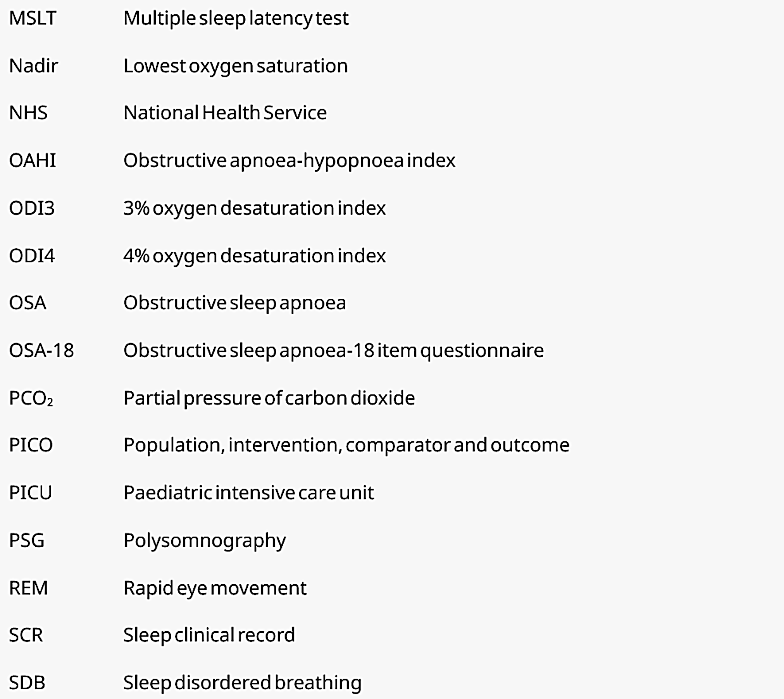This screenshot has width=784, height=699.
Task: Click the OSA-18 questionnaire definition
Action: point(333,351)
